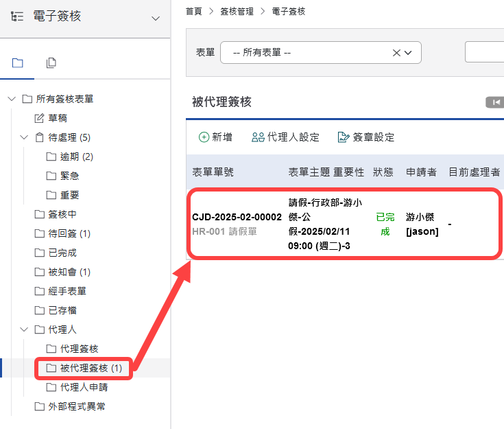
Task: Click the 待處理 clipboard icon
Action: (39, 137)
